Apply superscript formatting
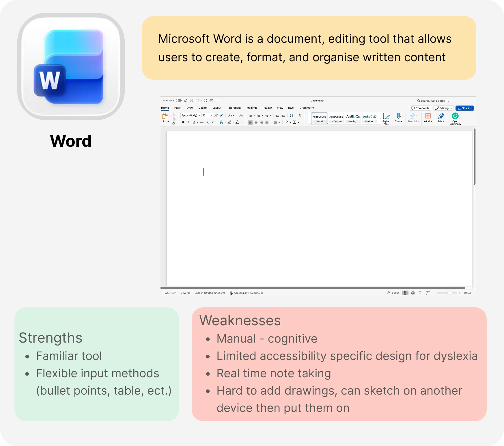Screen dimensions: 504x446 213,122
